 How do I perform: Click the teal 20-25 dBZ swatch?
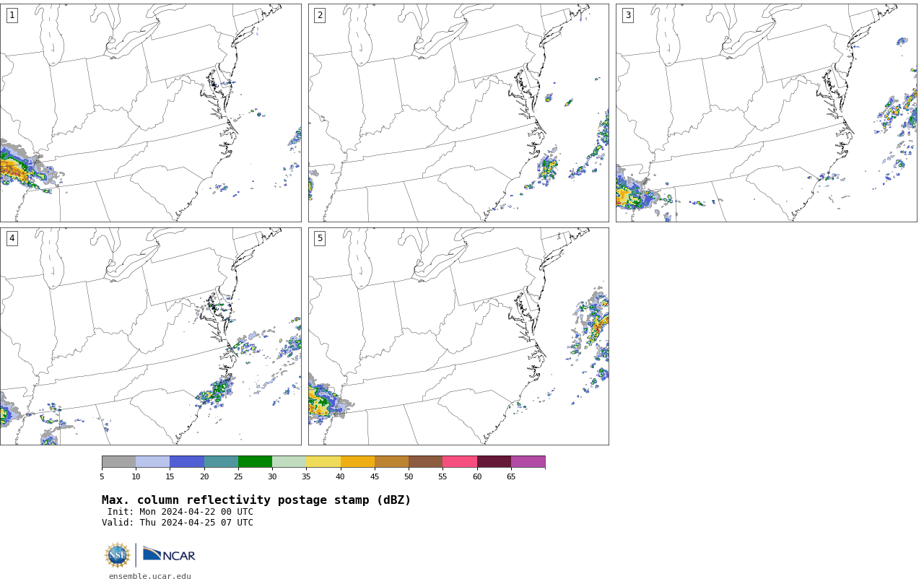click(221, 462)
